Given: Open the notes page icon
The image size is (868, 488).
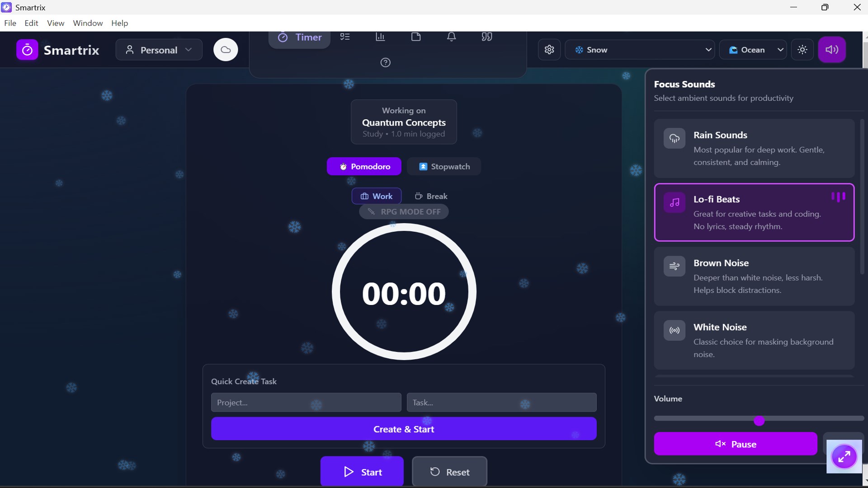Looking at the screenshot, I should (x=416, y=37).
